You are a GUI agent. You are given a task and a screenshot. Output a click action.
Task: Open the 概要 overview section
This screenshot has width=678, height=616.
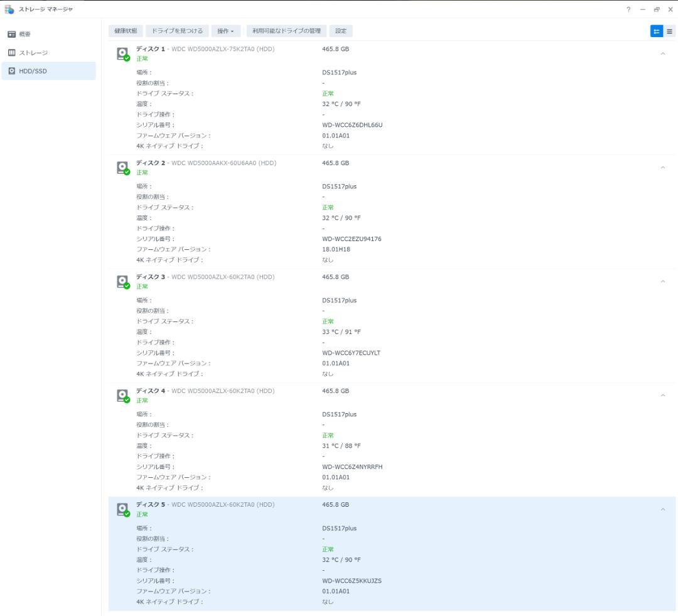(x=24, y=34)
